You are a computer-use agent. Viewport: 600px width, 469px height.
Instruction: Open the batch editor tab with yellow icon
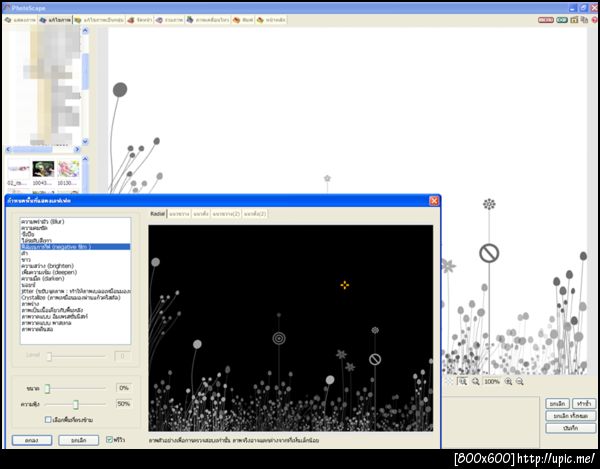(99, 20)
